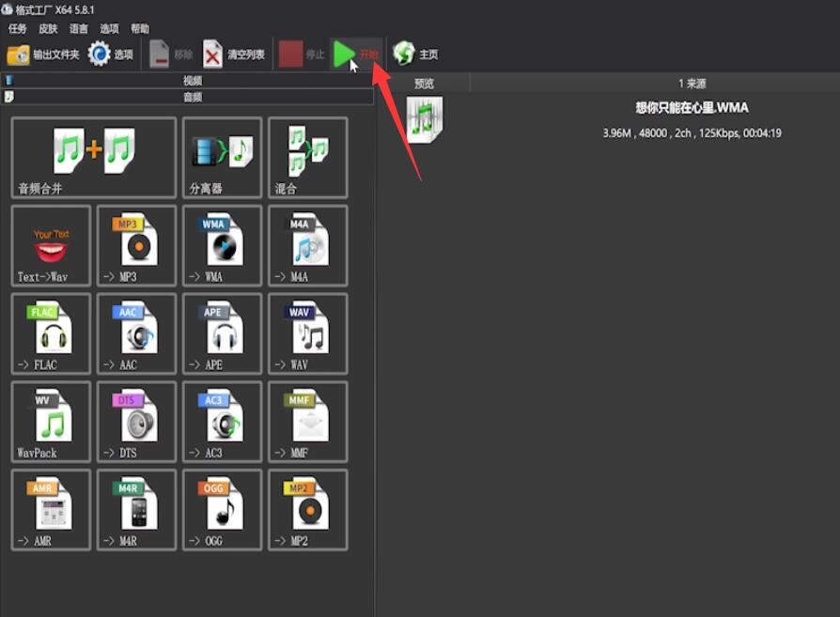Click the 停止 stop button

[302, 54]
